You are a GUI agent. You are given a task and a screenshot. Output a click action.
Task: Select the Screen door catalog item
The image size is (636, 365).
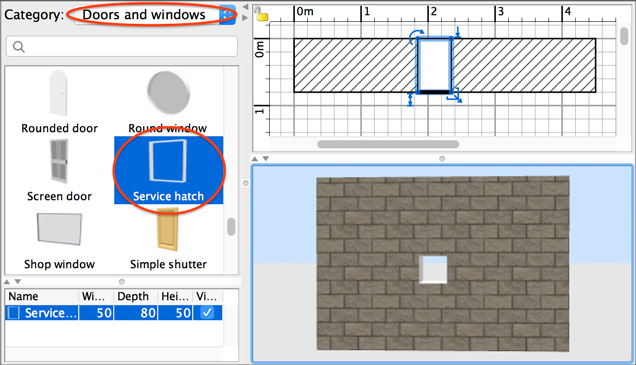59,170
